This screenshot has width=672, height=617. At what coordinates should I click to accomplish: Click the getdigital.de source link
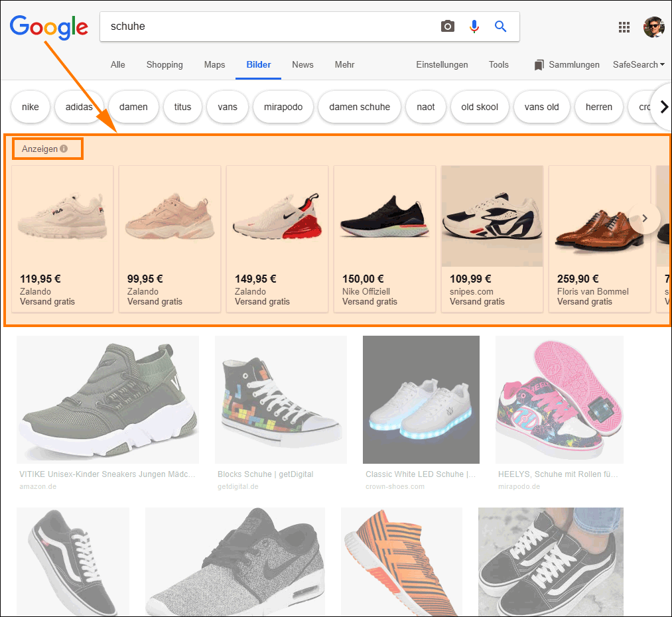coord(238,487)
